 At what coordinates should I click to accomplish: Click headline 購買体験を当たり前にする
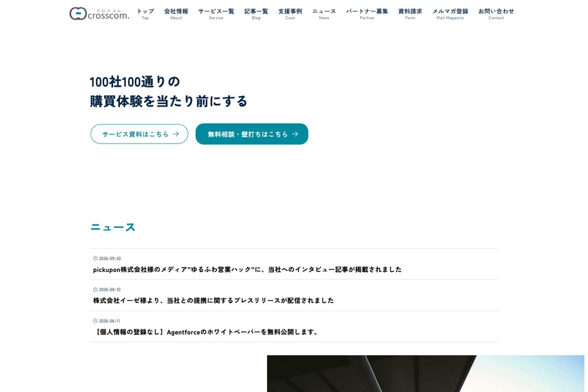point(168,101)
